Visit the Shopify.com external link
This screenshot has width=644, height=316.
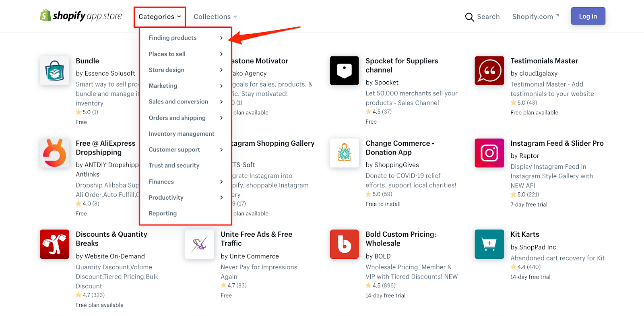(x=535, y=17)
